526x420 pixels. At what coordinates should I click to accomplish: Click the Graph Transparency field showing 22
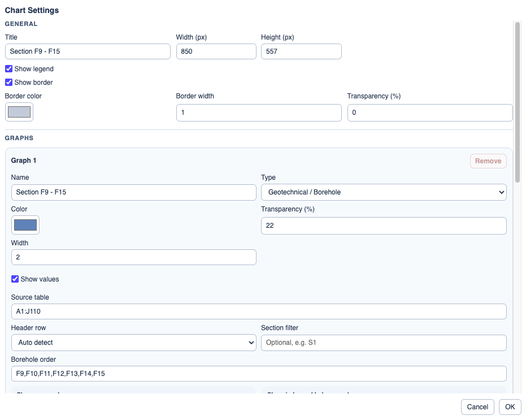(x=384, y=226)
